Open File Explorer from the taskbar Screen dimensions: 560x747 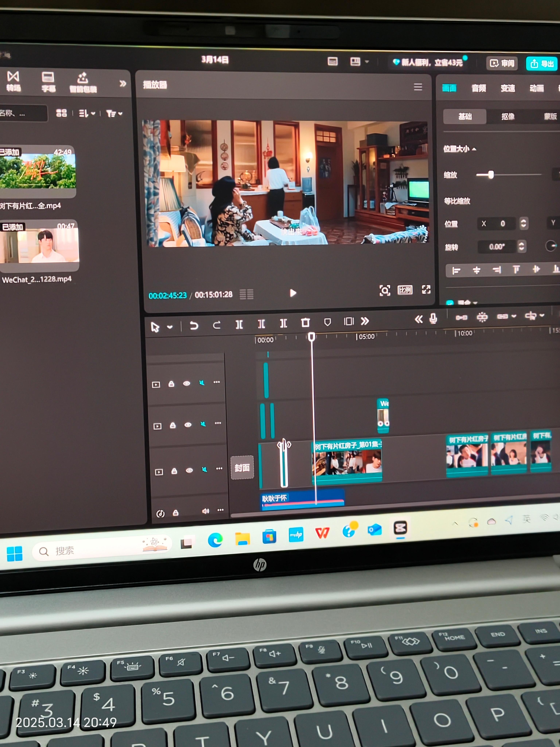(x=242, y=538)
